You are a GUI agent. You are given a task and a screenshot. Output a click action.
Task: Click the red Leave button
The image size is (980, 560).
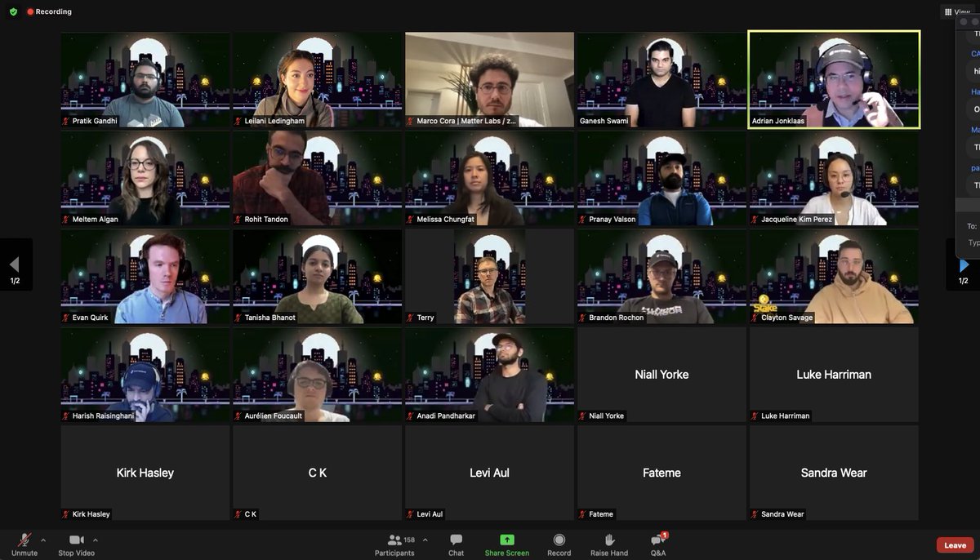coord(955,545)
